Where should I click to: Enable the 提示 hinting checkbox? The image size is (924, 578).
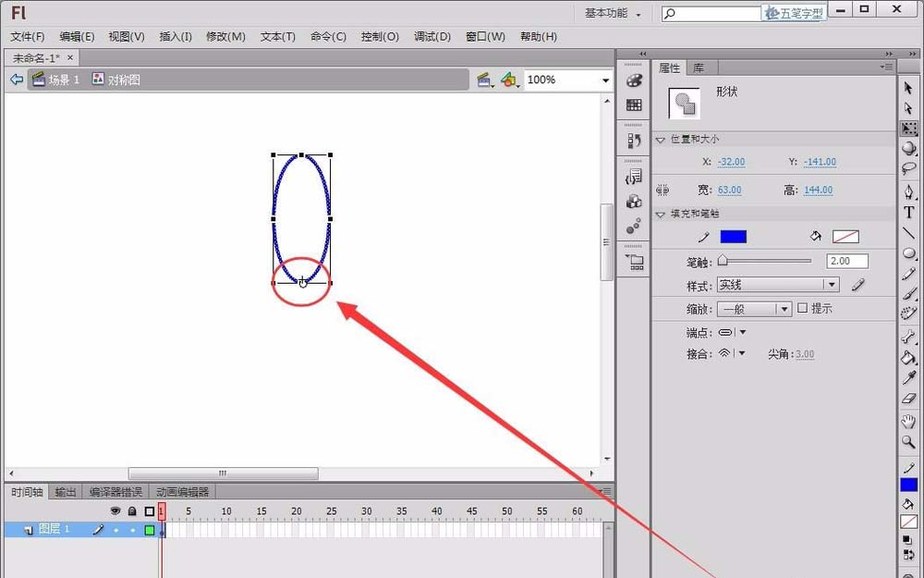(x=802, y=308)
